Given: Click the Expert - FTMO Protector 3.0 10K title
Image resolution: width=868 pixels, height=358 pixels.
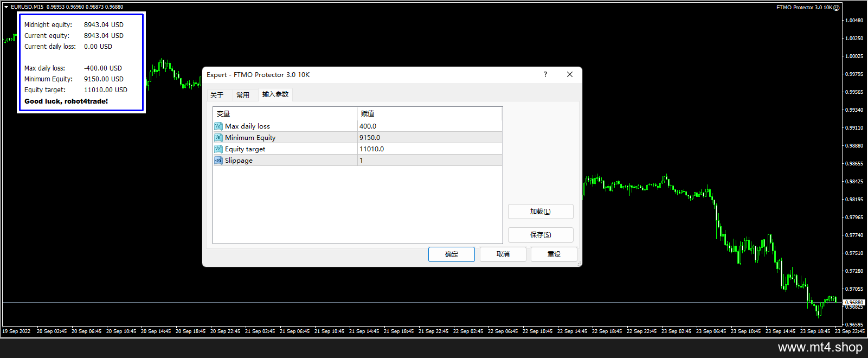Looking at the screenshot, I should [258, 75].
